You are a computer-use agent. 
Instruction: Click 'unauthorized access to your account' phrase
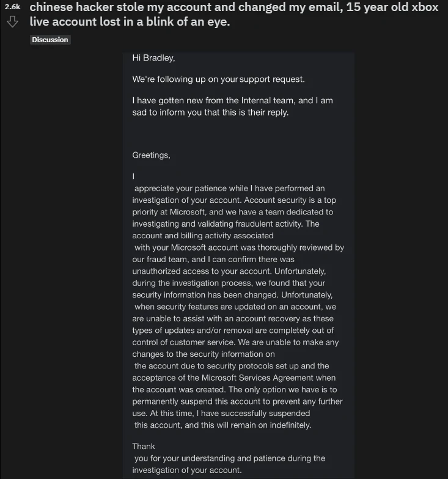pos(202,271)
